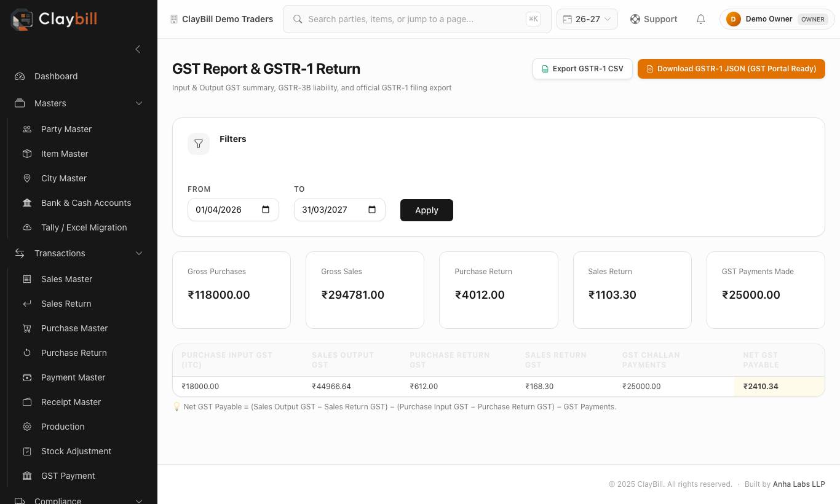
Task: Click the filter funnel icon
Action: pos(199,144)
